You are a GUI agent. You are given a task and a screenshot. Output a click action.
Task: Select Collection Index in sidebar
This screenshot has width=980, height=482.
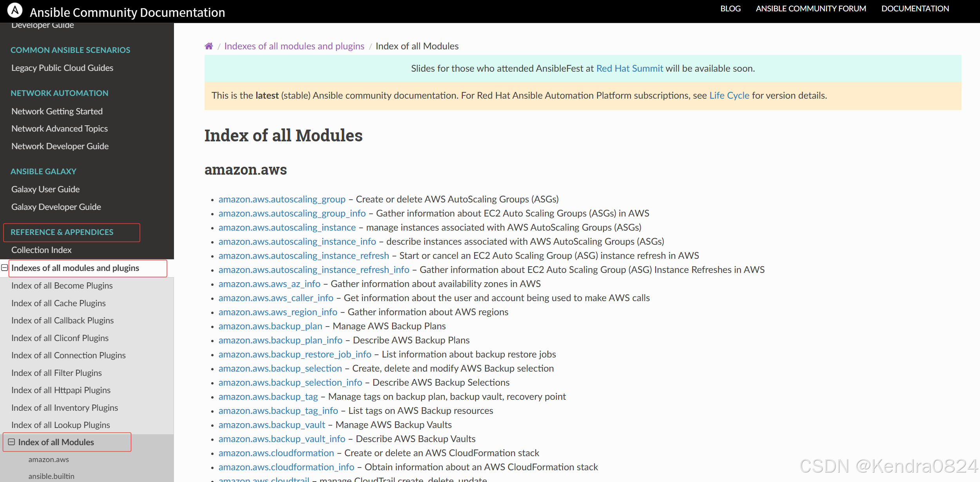pos(41,250)
